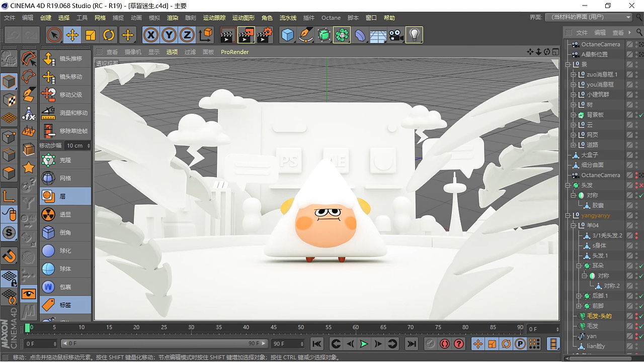The width and height of the screenshot is (644, 362).
Task: Toggle the green check on 毛发-头的 row
Action: (x=641, y=316)
